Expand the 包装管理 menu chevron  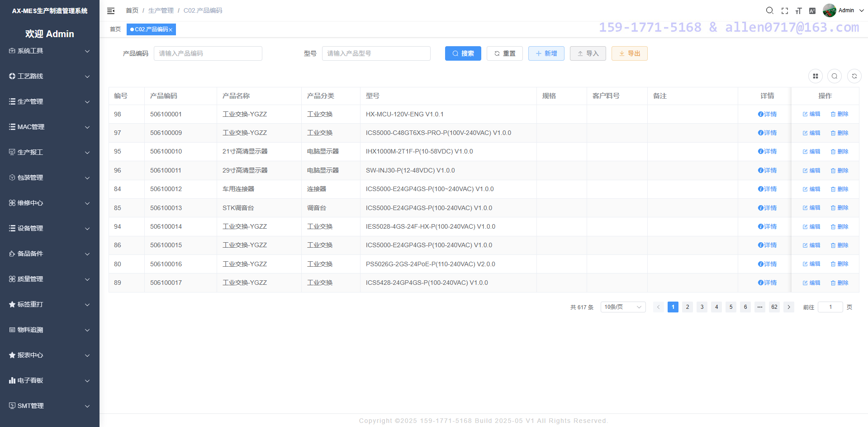tap(87, 178)
